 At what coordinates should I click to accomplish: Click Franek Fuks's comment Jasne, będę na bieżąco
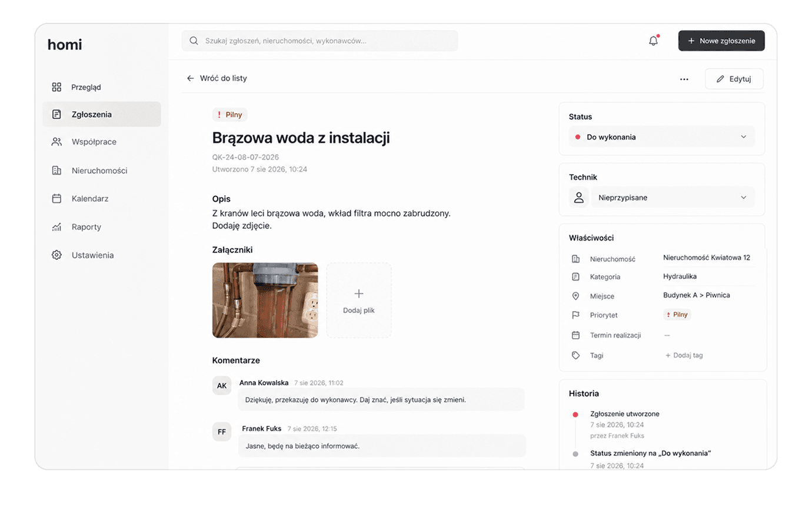coord(302,446)
